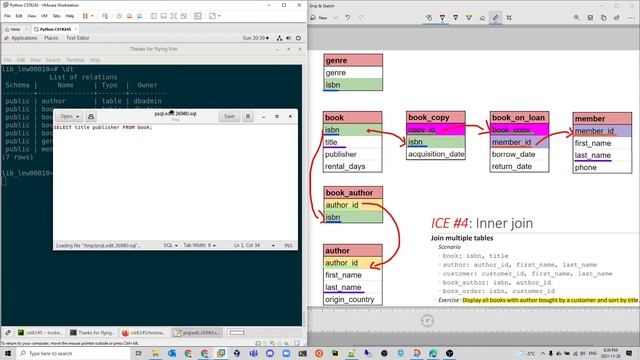Open the Terminal menu of terminal window
The height and width of the screenshot is (360, 640).
pos(75,60)
